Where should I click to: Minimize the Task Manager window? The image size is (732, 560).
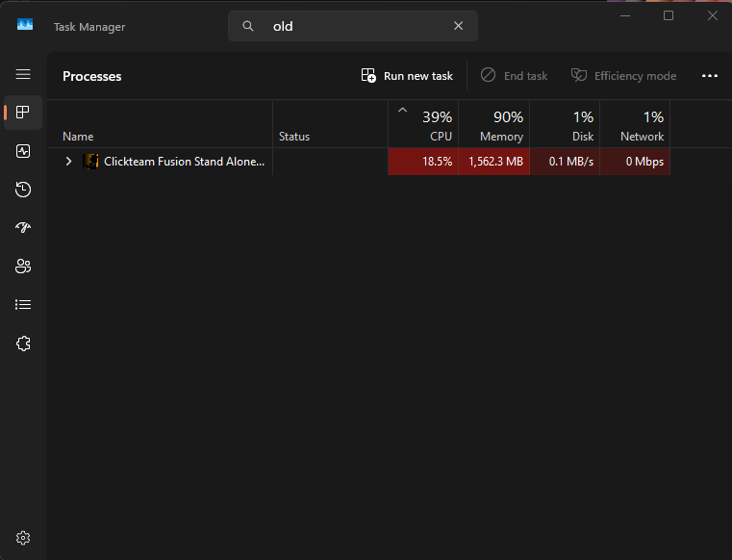click(x=625, y=16)
